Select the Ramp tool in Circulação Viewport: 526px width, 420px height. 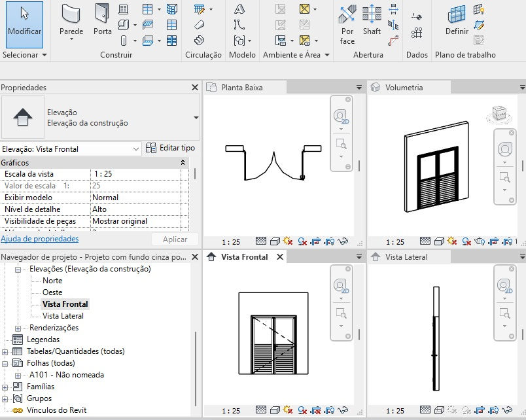click(x=200, y=25)
